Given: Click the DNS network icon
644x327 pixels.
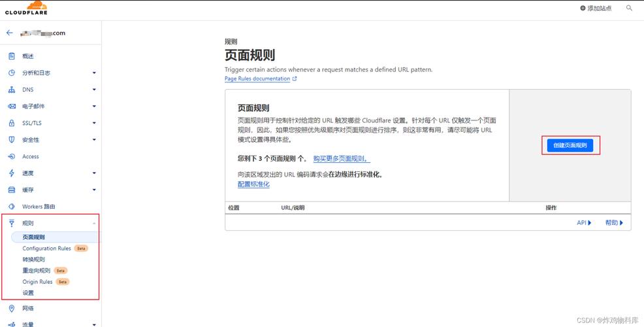Looking at the screenshot, I should coord(12,90).
